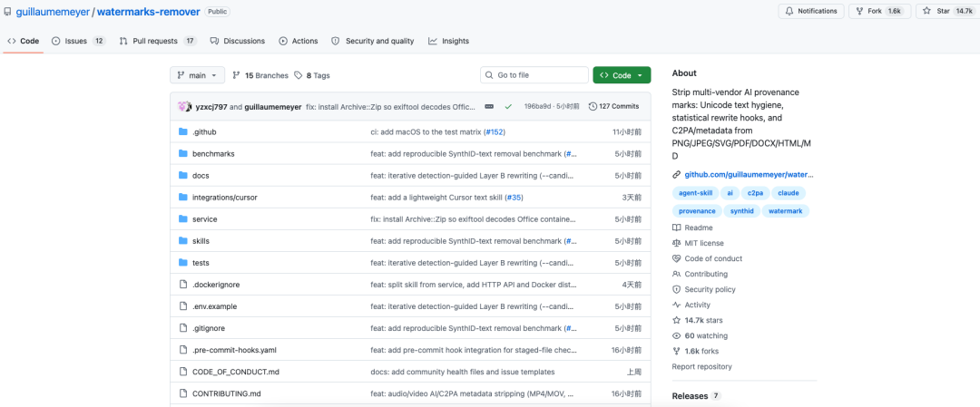
Task: Click the integrations/cursor folder icon
Action: coord(183,198)
